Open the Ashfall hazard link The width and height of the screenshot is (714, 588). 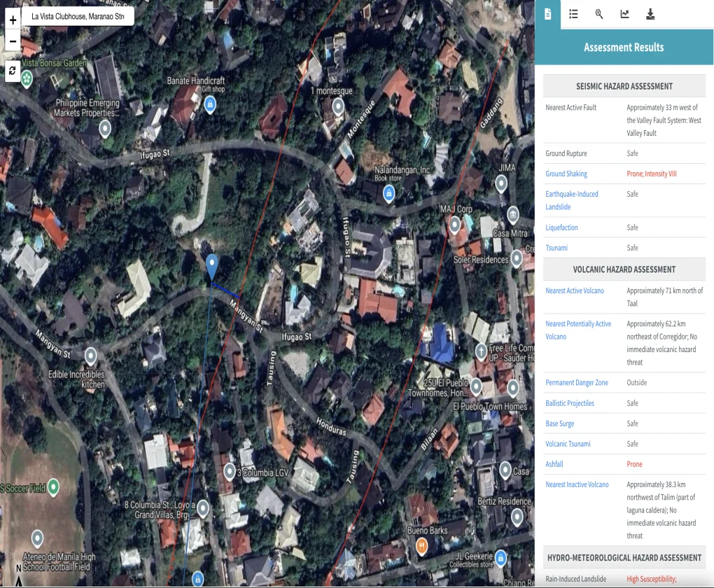(x=554, y=464)
